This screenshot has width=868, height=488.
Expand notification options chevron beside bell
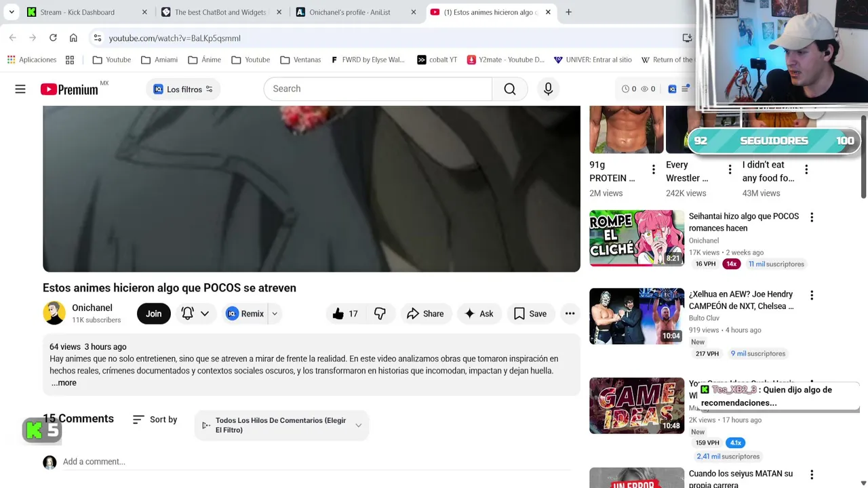(x=204, y=314)
